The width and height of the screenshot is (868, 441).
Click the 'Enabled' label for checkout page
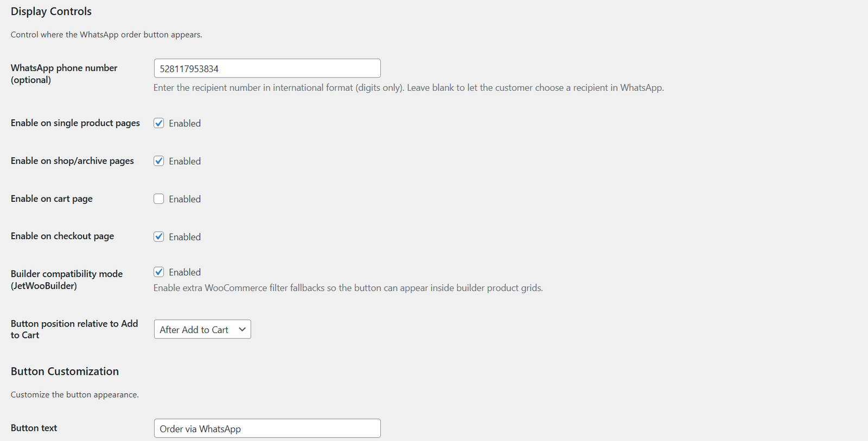[184, 237]
